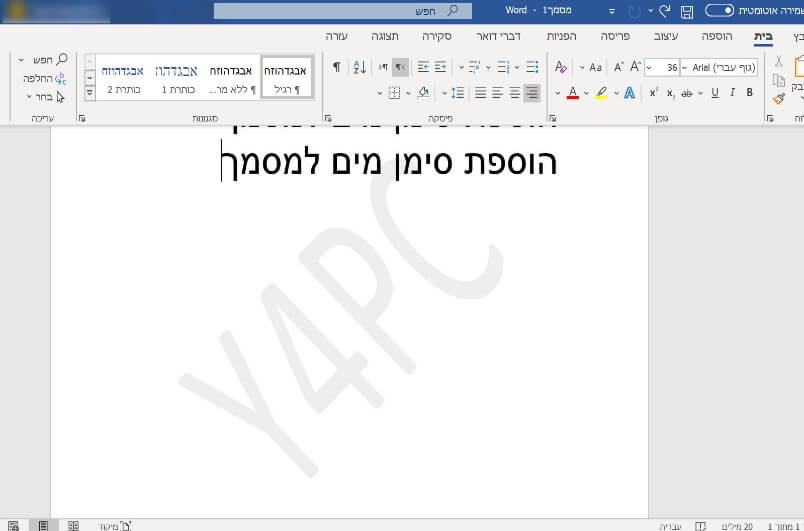Apply yellow text highlight color
The height and width of the screenshot is (531, 804).
(601, 93)
